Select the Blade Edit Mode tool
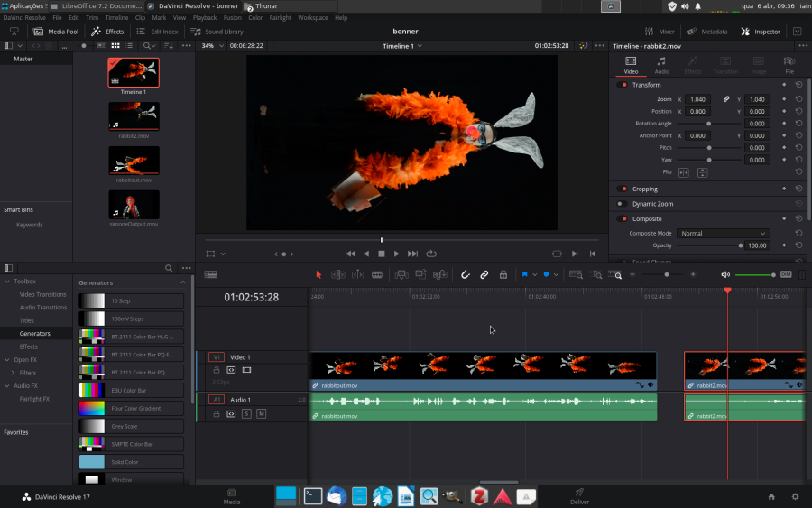 pos(377,274)
